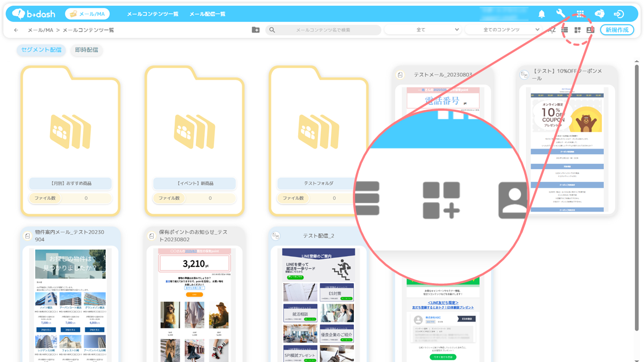Image resolution: width=644 pixels, height=362 pixels.
Task: Click the A-Z sort icon
Action: coord(552,30)
